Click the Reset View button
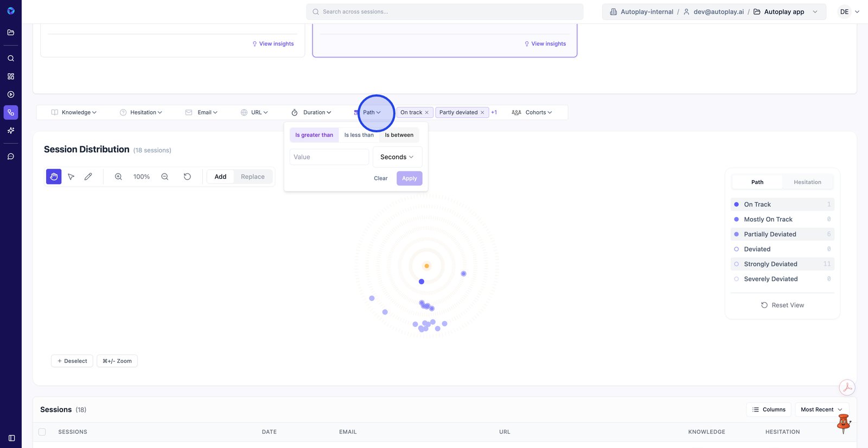The image size is (868, 448). tap(782, 305)
